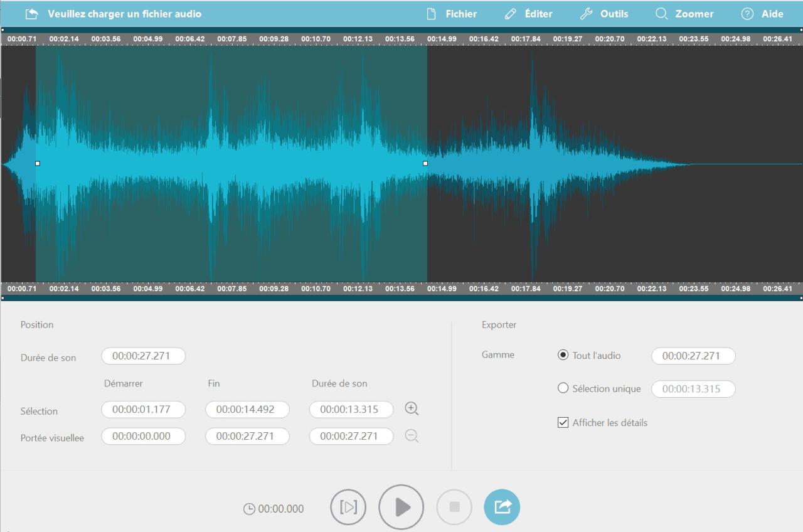The width and height of the screenshot is (803, 532).
Task: Click the Stop playback button
Action: click(454, 507)
